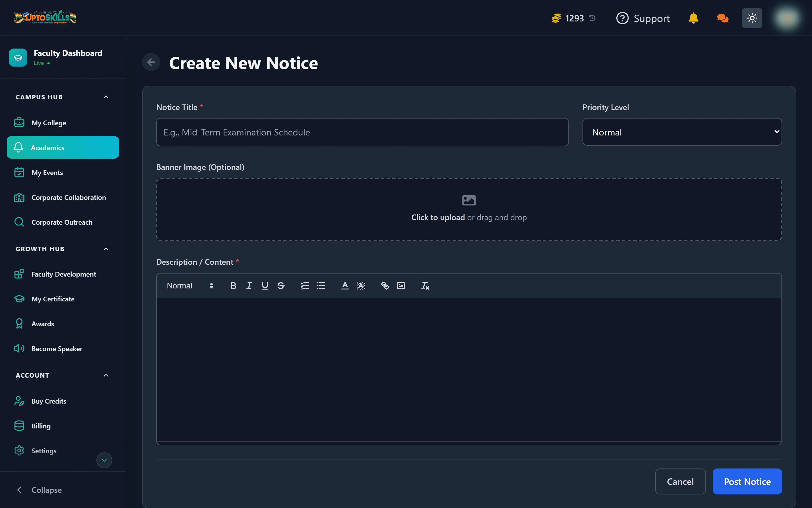Click the Faculty Dashboard graduation cap icon

point(18,58)
